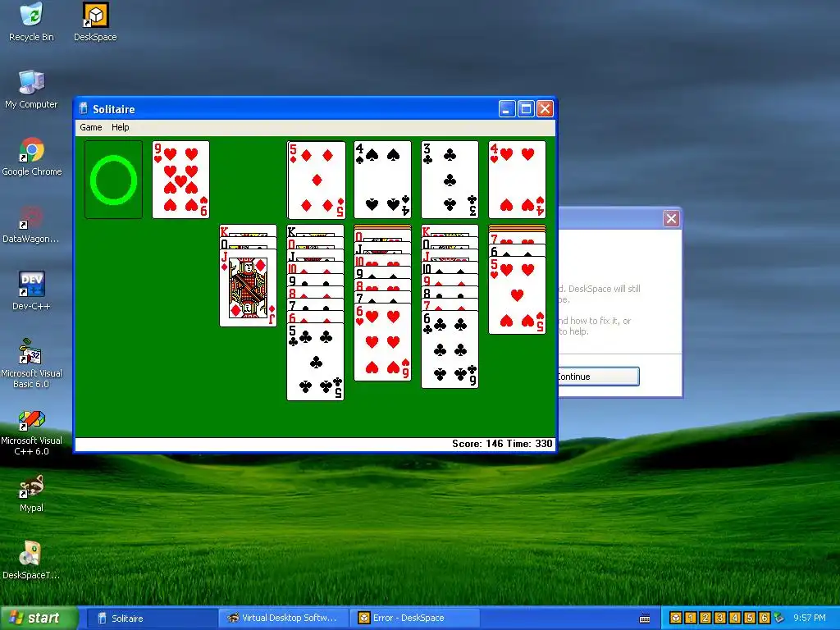Image resolution: width=840 pixels, height=630 pixels.
Task: Switch to Solitaire taskbar button
Action: coord(151,619)
